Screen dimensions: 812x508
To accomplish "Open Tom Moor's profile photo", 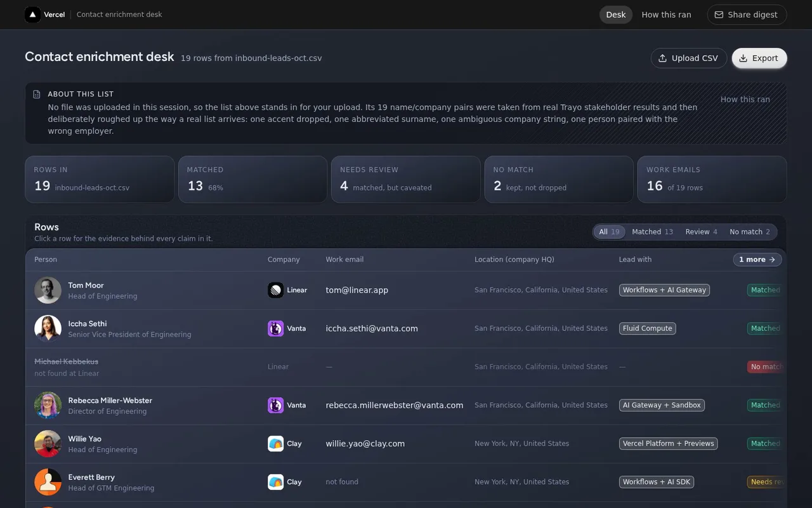I will click(48, 290).
